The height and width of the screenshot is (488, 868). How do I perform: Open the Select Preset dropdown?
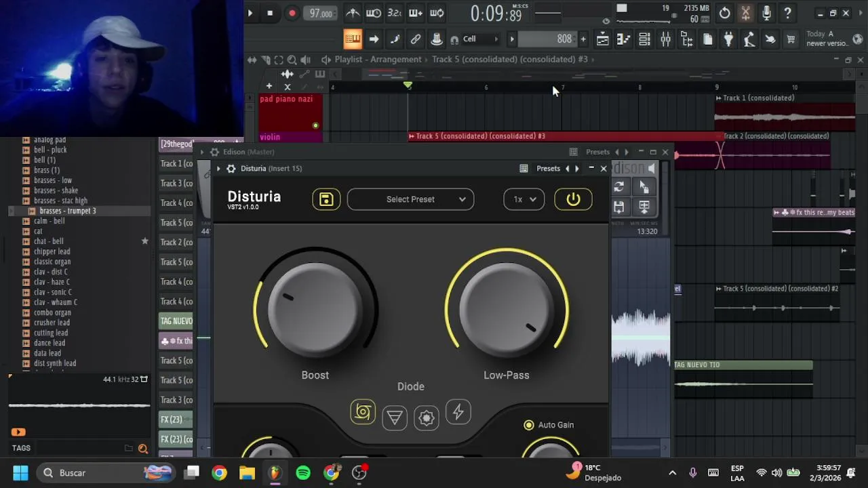tap(410, 199)
